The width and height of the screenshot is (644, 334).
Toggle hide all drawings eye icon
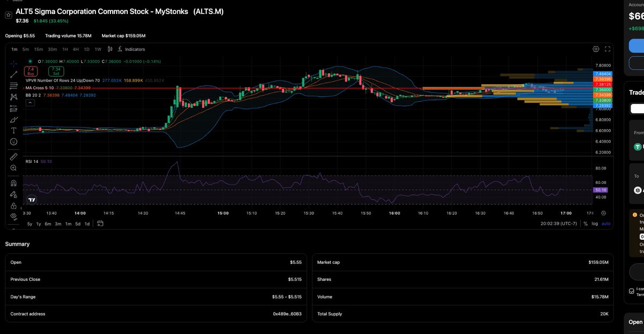pyautogui.click(x=13, y=216)
